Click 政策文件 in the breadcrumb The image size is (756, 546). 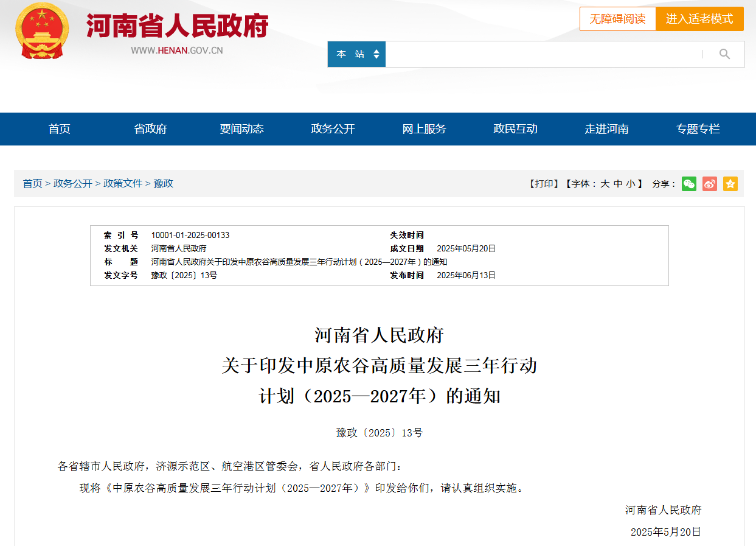click(x=123, y=183)
